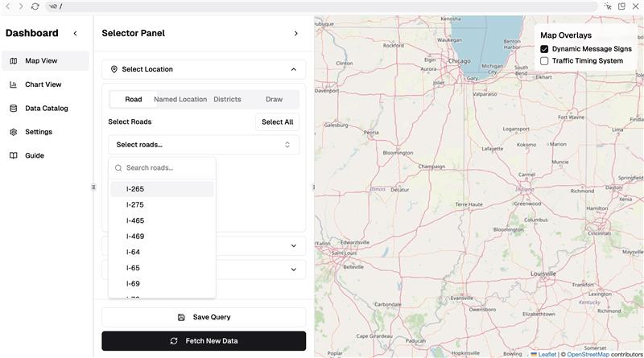This screenshot has height=358, width=644.
Task: Click the browser forward arrow
Action: [x=21, y=6]
